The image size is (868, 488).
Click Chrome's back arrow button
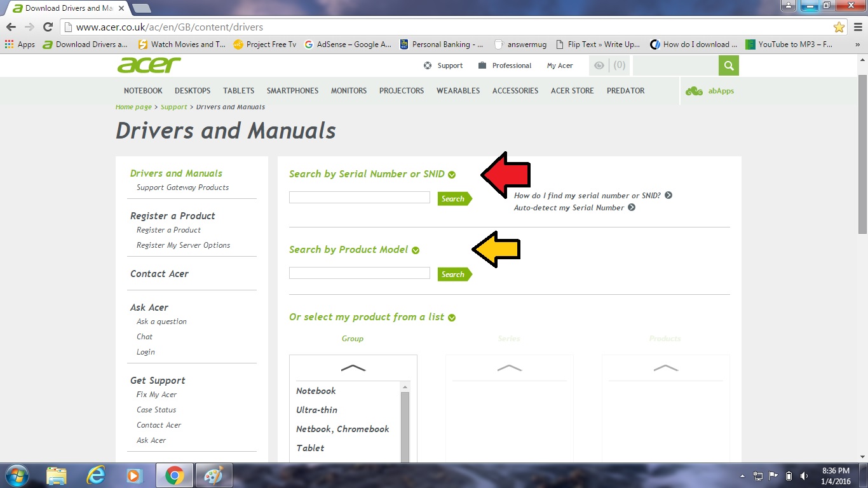[11, 27]
